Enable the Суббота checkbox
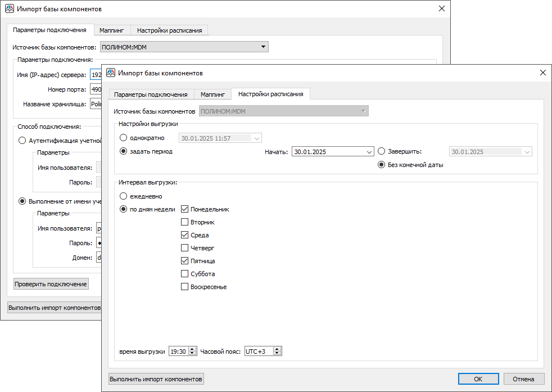552x392 pixels. 184,274
